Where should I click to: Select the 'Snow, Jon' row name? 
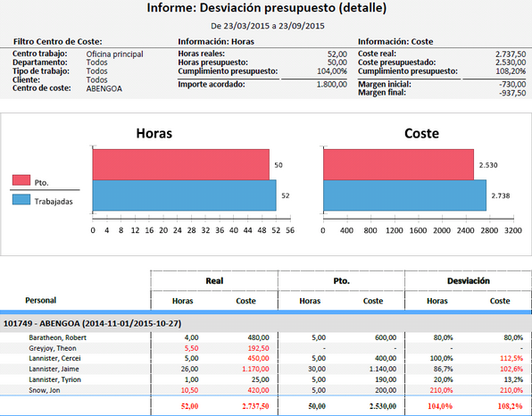[x=45, y=390]
